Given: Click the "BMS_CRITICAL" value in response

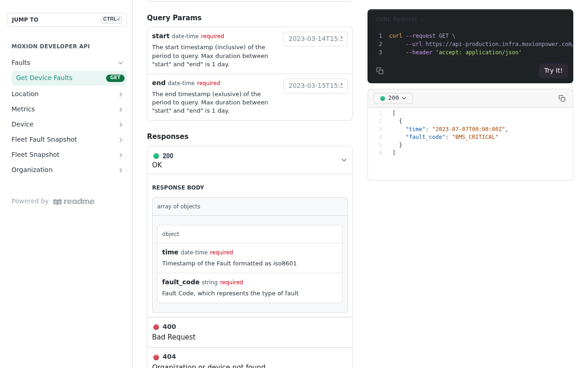Looking at the screenshot, I should (475, 137).
